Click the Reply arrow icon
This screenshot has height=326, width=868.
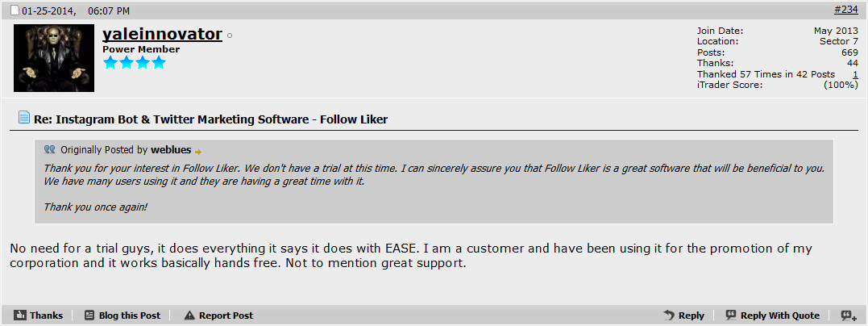669,316
